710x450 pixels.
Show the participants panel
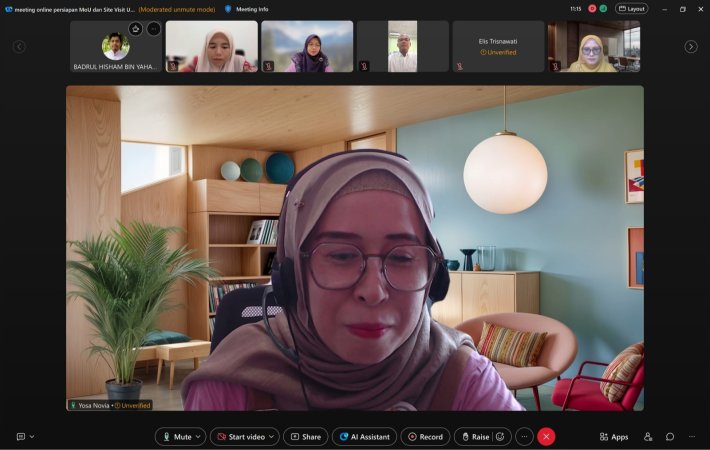(648, 437)
